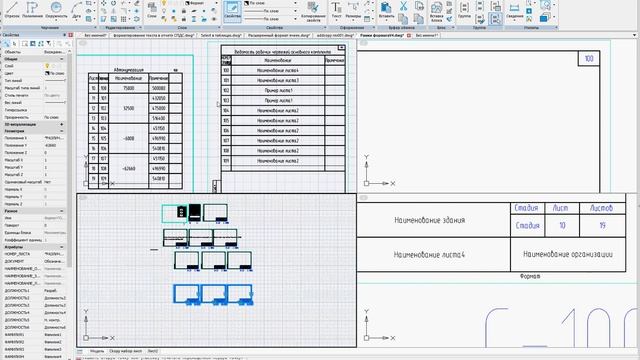Click the yellow light bulb layer icon
The image size is (640, 360).
164,3
